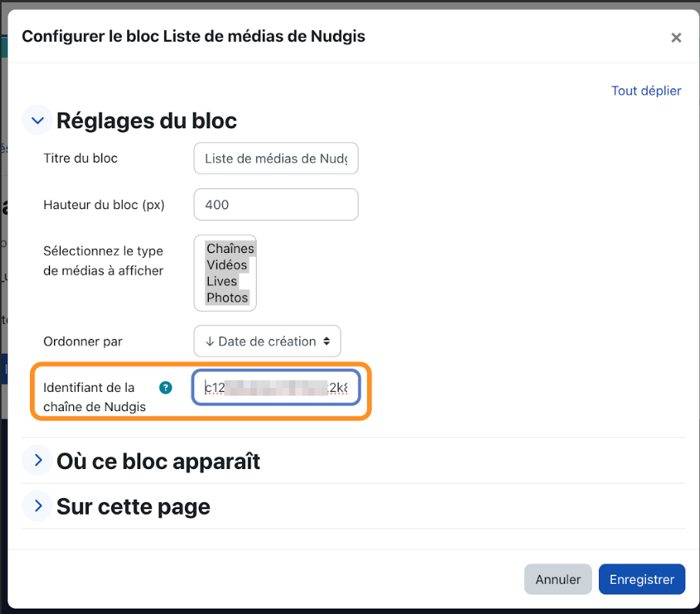The image size is (700, 614).
Task: Expand the Sur cette page section
Action: (38, 505)
